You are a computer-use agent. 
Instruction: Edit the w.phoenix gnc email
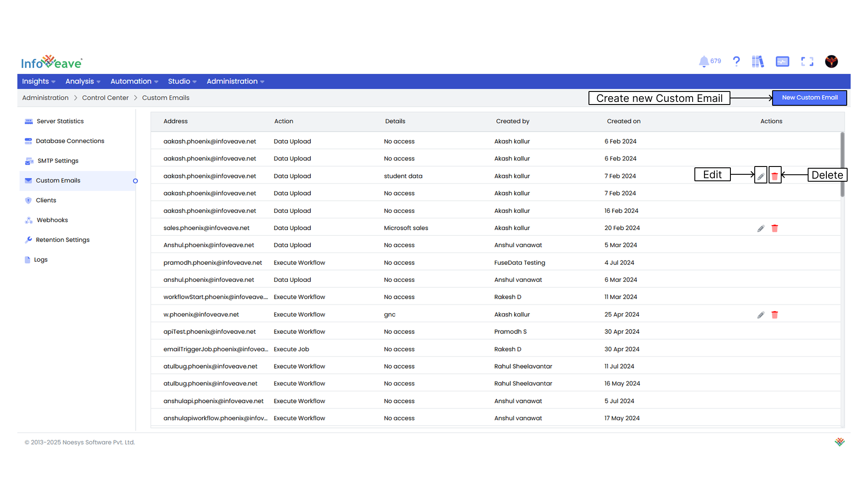(x=761, y=315)
